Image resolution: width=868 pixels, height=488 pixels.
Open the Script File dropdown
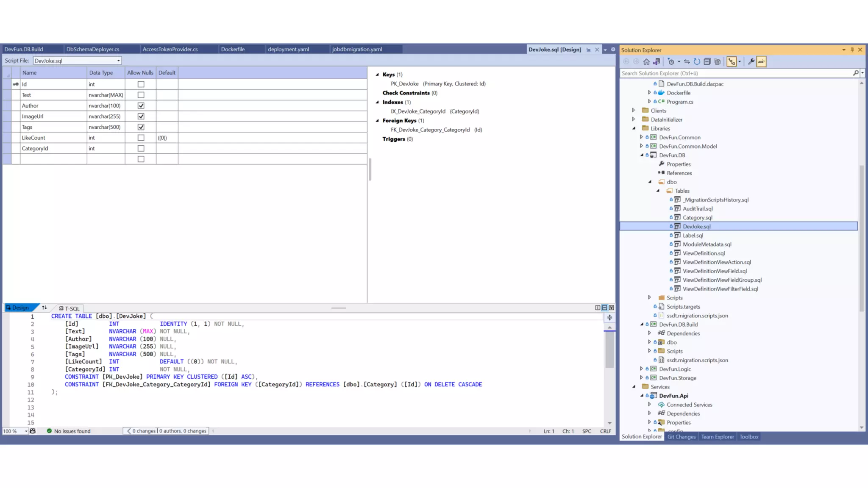(x=119, y=61)
